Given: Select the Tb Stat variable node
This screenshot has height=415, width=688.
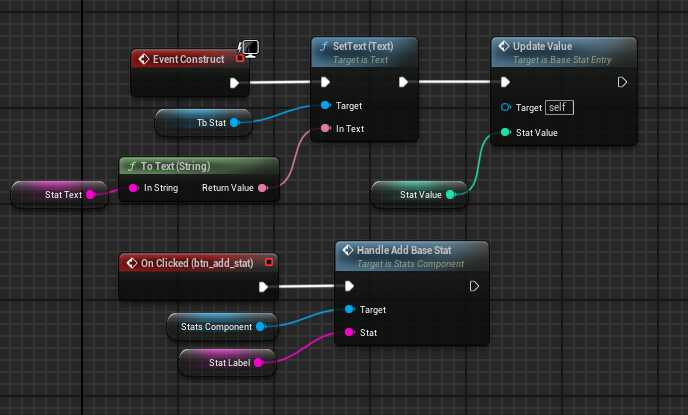Looking at the screenshot, I should [204, 122].
